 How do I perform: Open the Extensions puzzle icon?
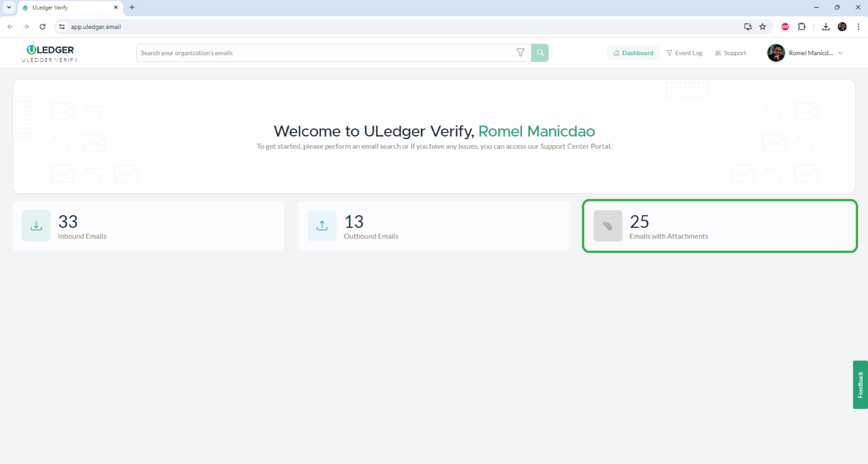coord(802,27)
